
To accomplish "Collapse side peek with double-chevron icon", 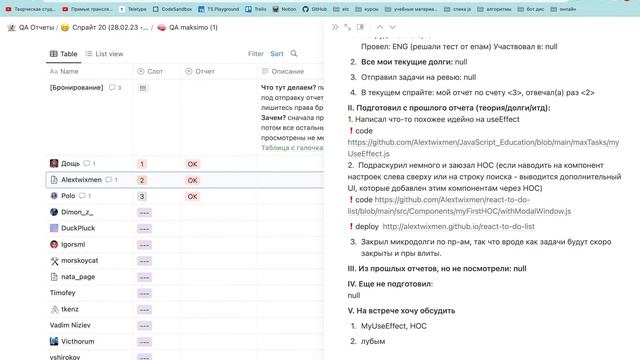I will coord(335,27).
